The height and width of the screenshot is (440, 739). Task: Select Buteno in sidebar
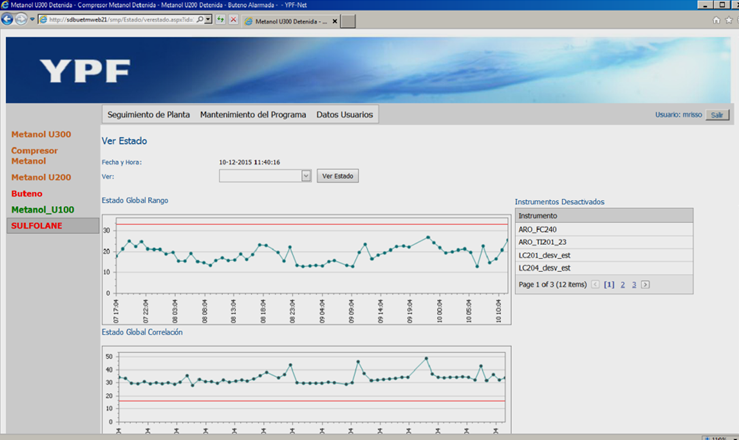[x=27, y=194]
